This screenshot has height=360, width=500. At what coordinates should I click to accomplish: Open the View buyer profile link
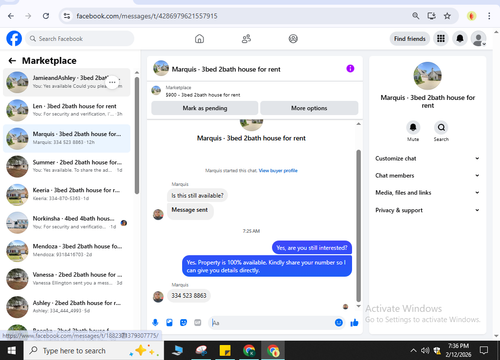tap(278, 171)
